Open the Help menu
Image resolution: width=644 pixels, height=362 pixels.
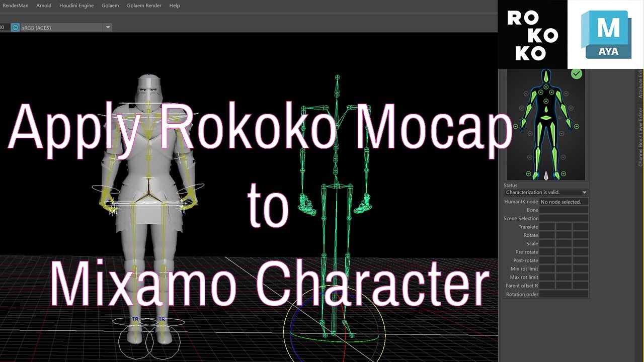coord(175,6)
